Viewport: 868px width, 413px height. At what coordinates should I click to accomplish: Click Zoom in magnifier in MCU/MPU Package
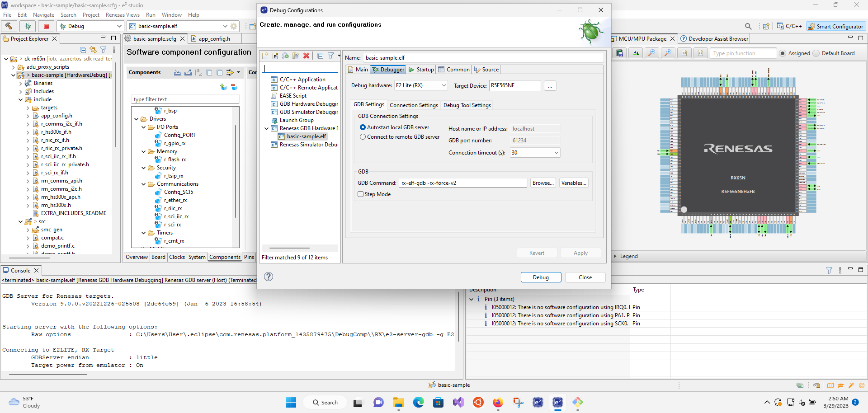click(668, 53)
